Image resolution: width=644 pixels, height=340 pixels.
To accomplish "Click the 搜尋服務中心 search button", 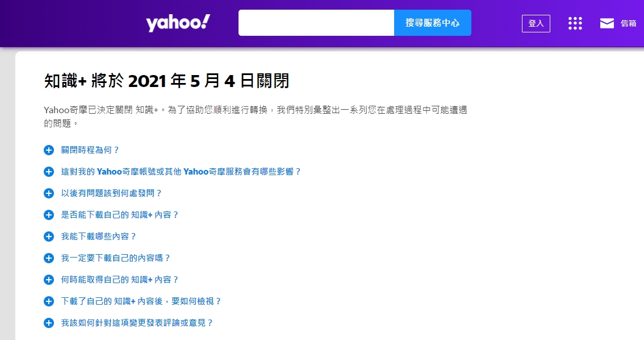I will pos(432,23).
